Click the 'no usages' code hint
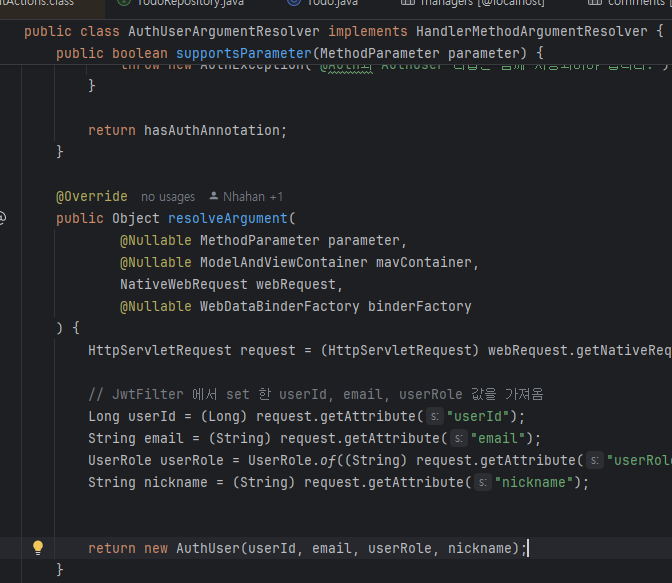 168,197
